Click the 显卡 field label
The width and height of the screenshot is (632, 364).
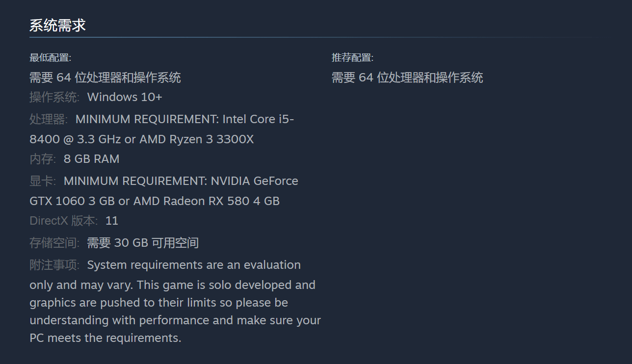coord(43,181)
